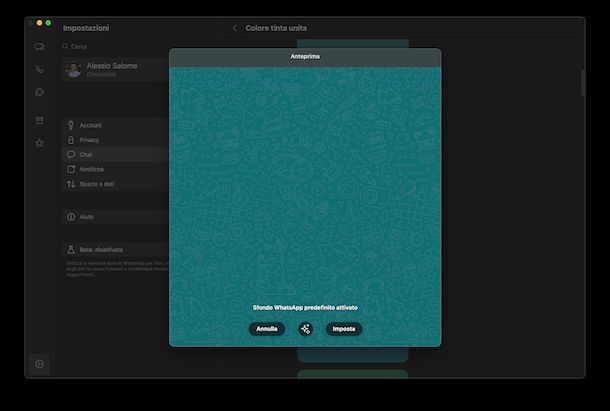
Task: Click the Anteprima title text
Action: pos(305,56)
